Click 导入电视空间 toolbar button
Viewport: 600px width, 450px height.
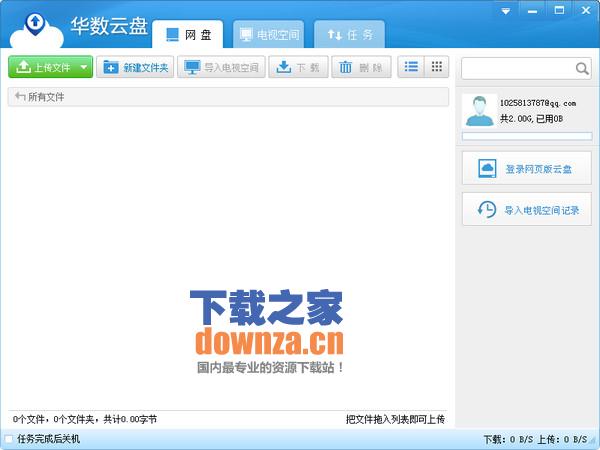tap(221, 67)
